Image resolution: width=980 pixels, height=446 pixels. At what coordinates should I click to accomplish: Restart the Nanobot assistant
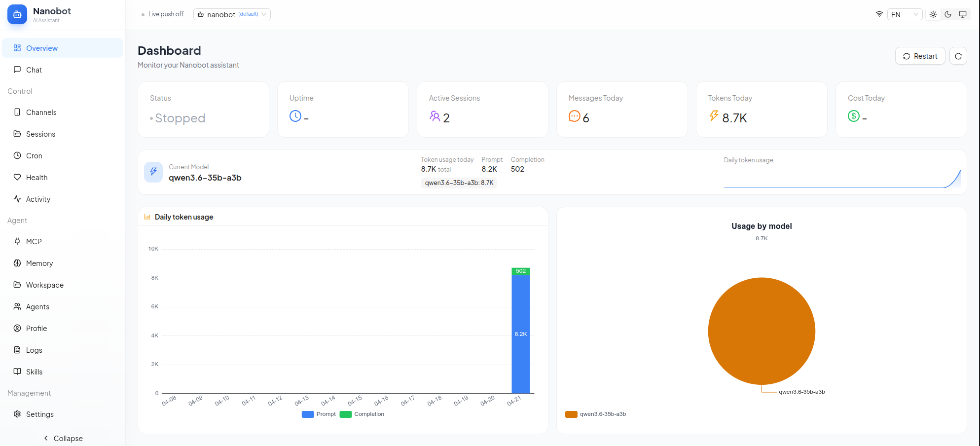click(920, 56)
